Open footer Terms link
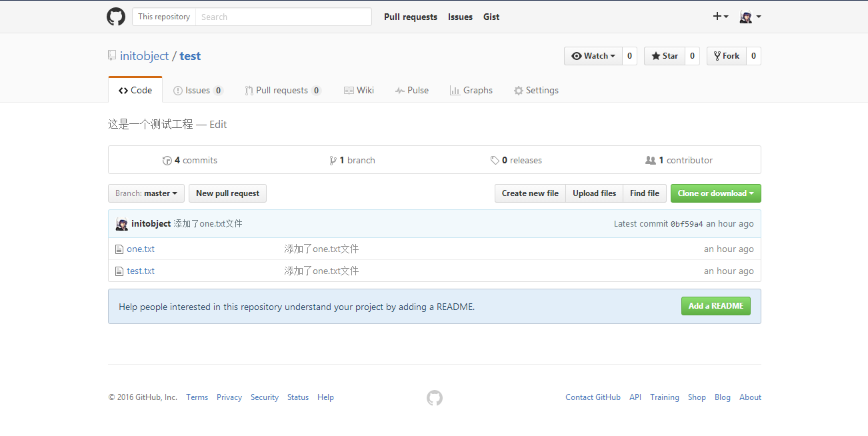Screen dimensions: 868x436 197,397
